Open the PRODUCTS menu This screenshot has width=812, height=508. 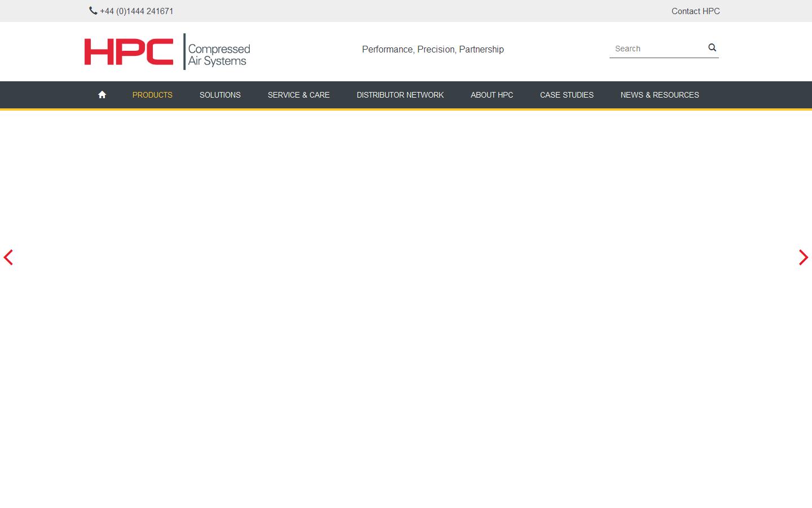(152, 95)
